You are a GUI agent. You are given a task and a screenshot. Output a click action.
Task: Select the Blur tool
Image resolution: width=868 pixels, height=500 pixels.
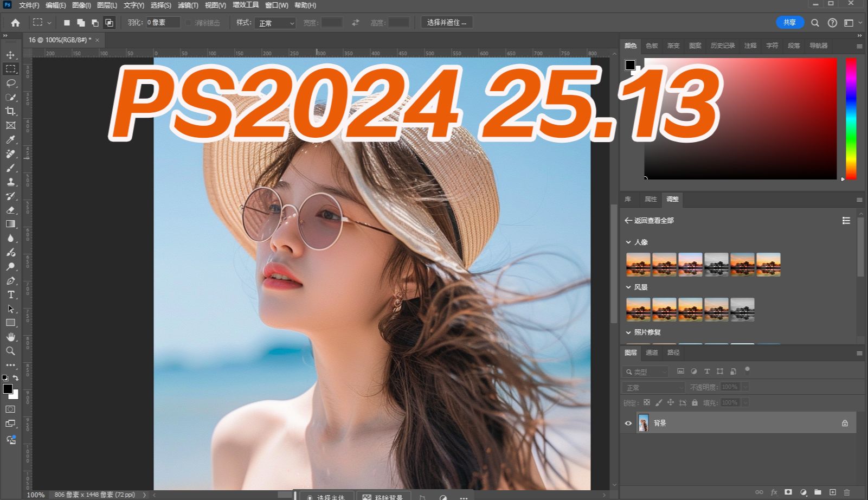pos(10,238)
